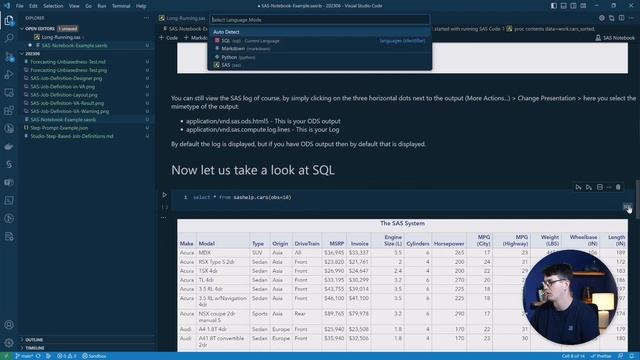Open the Search view in activity bar
Image resolution: width=640 pixels, height=360 pixels.
9,38
